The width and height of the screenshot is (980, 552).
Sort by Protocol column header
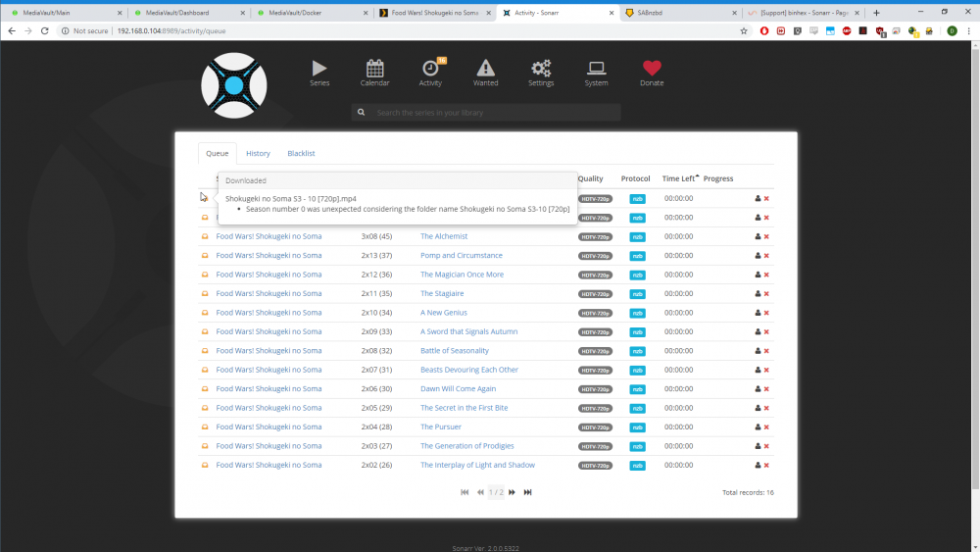pyautogui.click(x=635, y=178)
